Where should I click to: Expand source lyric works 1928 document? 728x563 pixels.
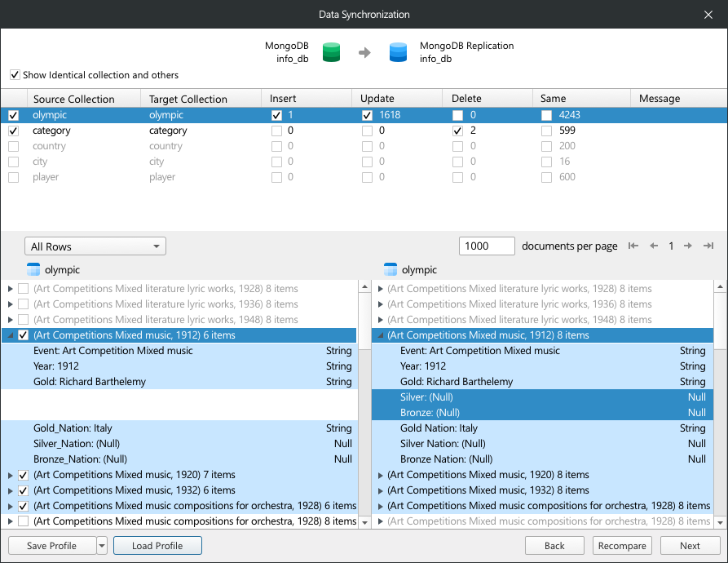[x=11, y=289]
